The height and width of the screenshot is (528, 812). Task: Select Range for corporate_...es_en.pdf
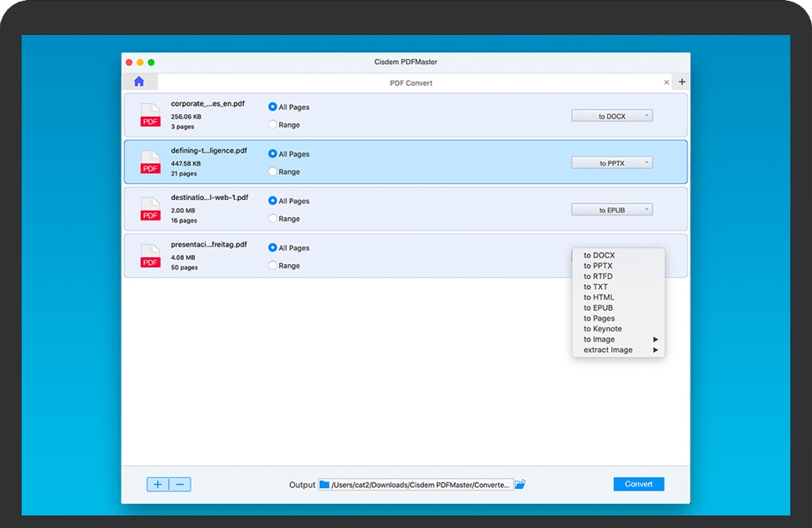[x=273, y=125]
